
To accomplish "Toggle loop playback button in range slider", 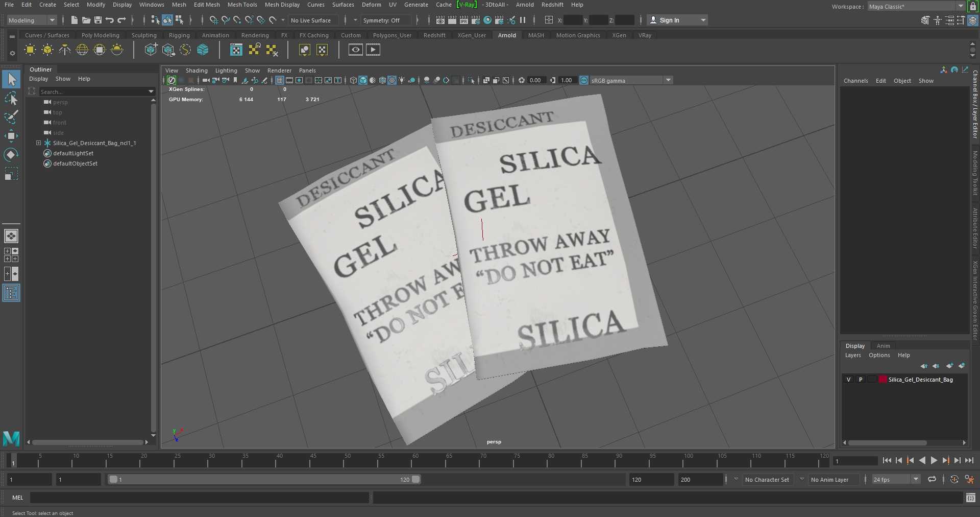I will pos(932,479).
